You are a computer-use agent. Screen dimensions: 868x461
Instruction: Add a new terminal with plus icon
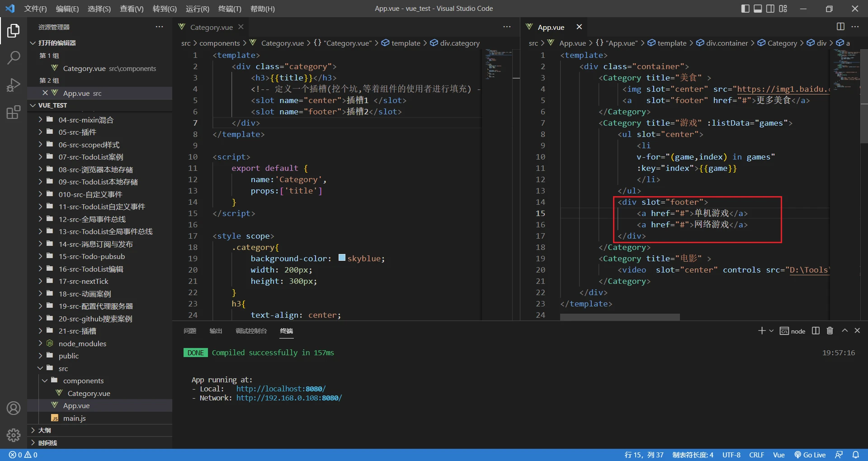(x=762, y=331)
